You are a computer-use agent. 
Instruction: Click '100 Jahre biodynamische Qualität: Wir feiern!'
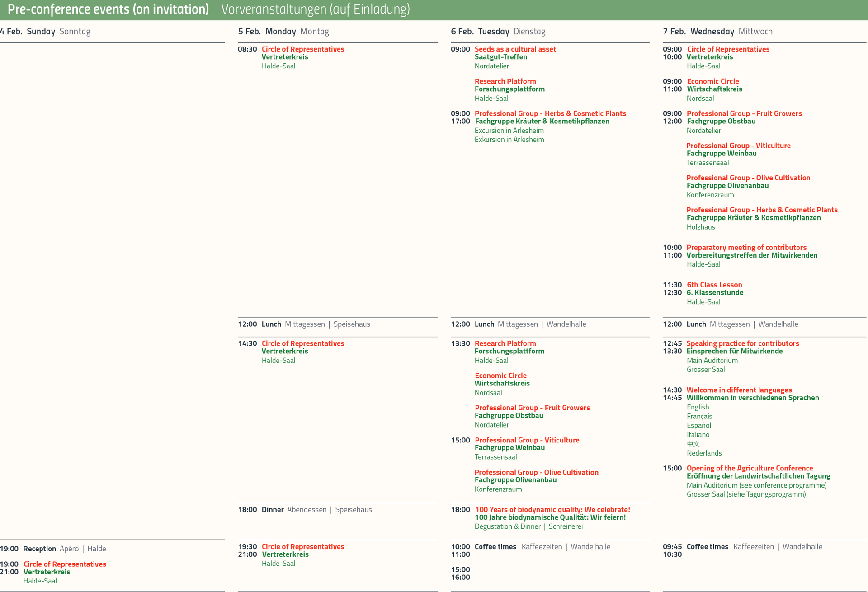coord(550,517)
